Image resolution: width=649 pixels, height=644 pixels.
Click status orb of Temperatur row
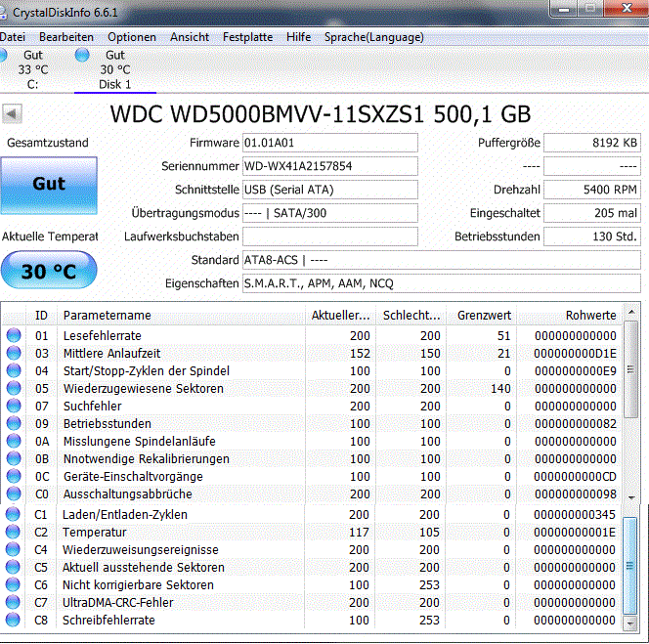click(x=13, y=532)
